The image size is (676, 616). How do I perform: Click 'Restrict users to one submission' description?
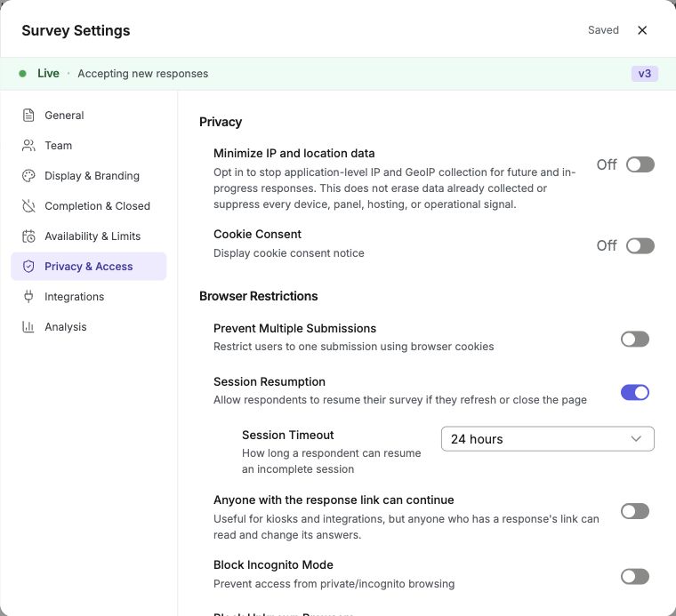point(353,347)
